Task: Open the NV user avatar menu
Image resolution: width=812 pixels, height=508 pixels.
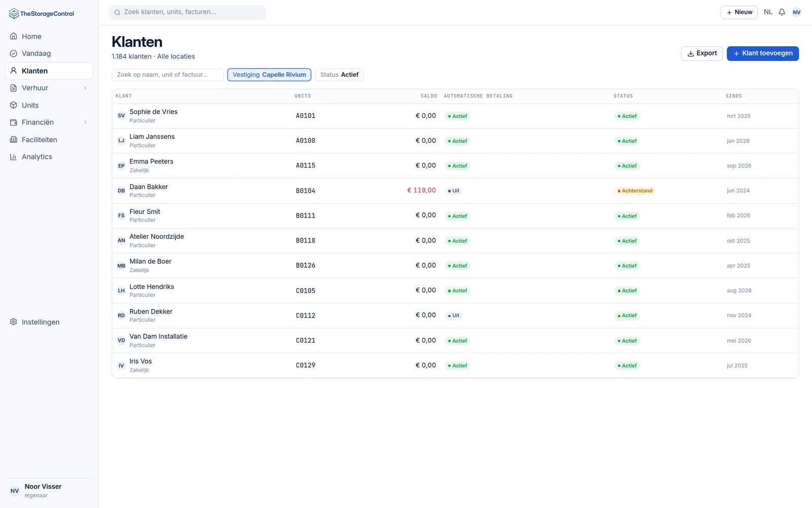Action: 797,12
